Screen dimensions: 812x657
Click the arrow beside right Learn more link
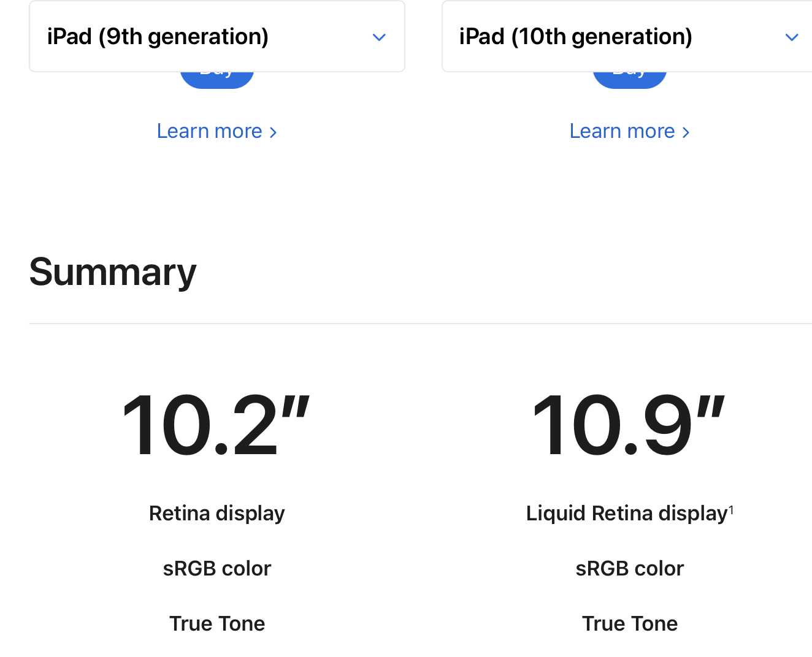[686, 132]
